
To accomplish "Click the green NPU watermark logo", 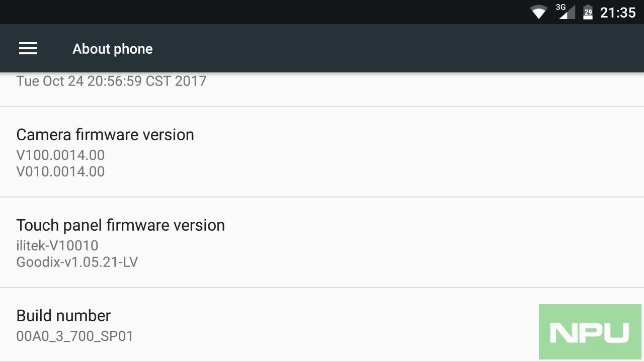I will [x=590, y=332].
